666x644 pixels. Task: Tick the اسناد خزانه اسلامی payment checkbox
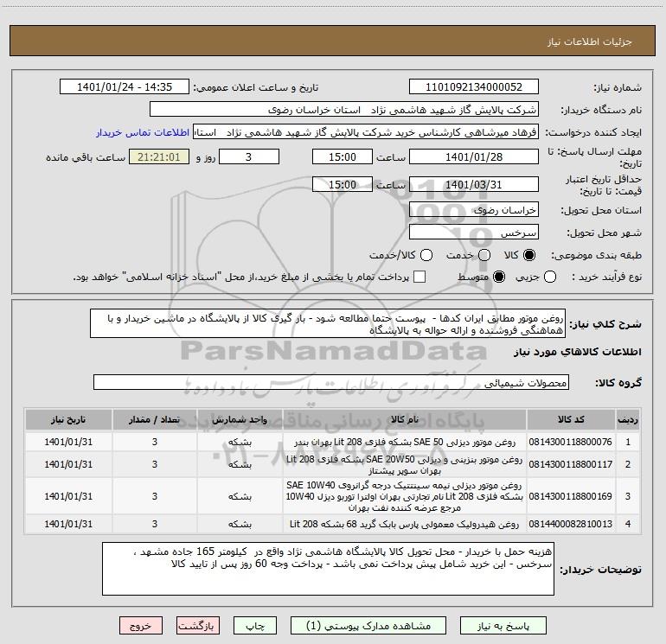[419, 277]
